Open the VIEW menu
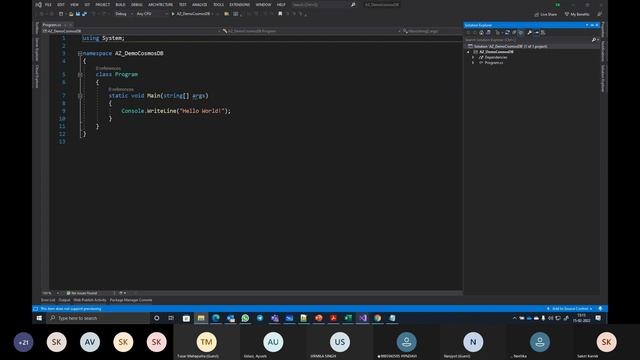 [x=74, y=4]
